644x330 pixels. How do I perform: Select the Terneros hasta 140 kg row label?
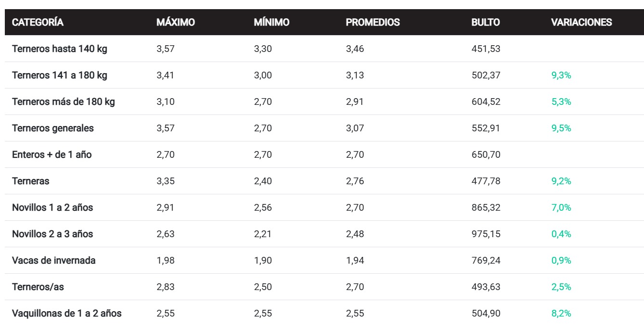point(60,49)
